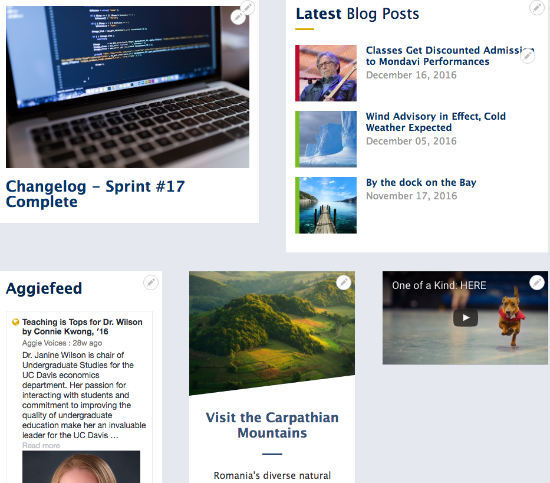Click the guitarist thumbnail image
Screen dimensions: 550x483
coord(326,73)
